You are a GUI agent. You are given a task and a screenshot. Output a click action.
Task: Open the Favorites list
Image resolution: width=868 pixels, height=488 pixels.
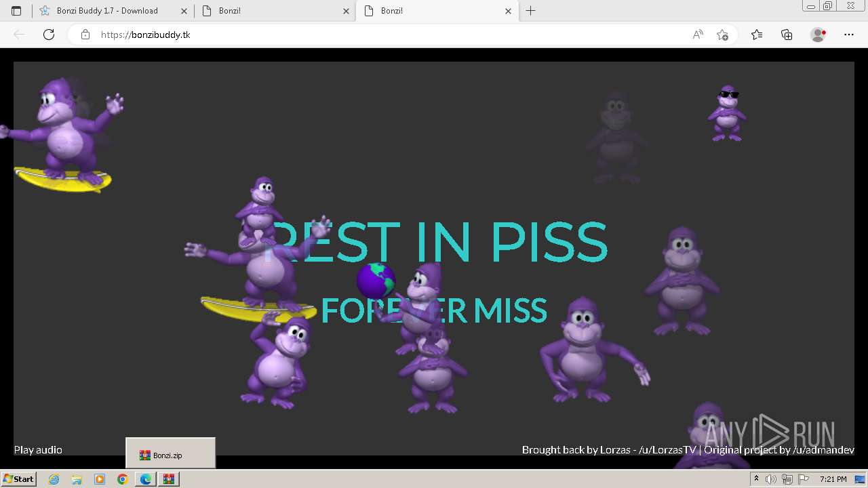[757, 35]
